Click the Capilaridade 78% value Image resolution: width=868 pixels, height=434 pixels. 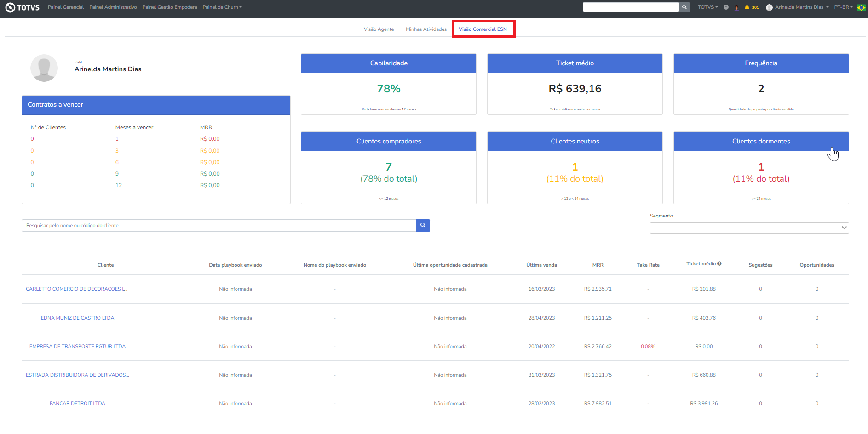pyautogui.click(x=389, y=89)
